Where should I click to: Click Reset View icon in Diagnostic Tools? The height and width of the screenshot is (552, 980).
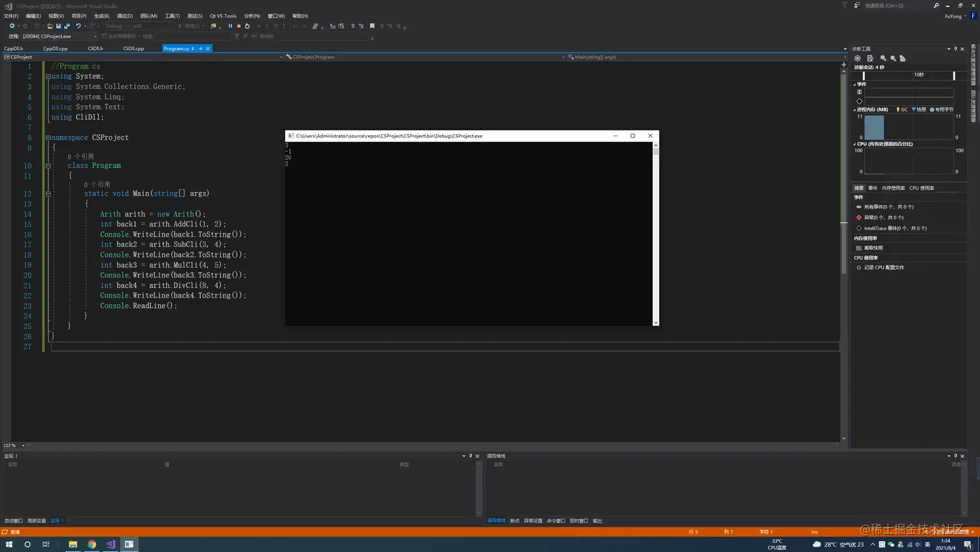902,58
